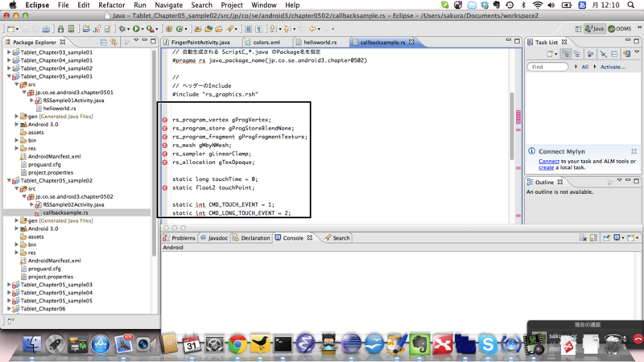The image size is (644, 362).
Task: Select the Java perspective button
Action: pyautogui.click(x=594, y=29)
